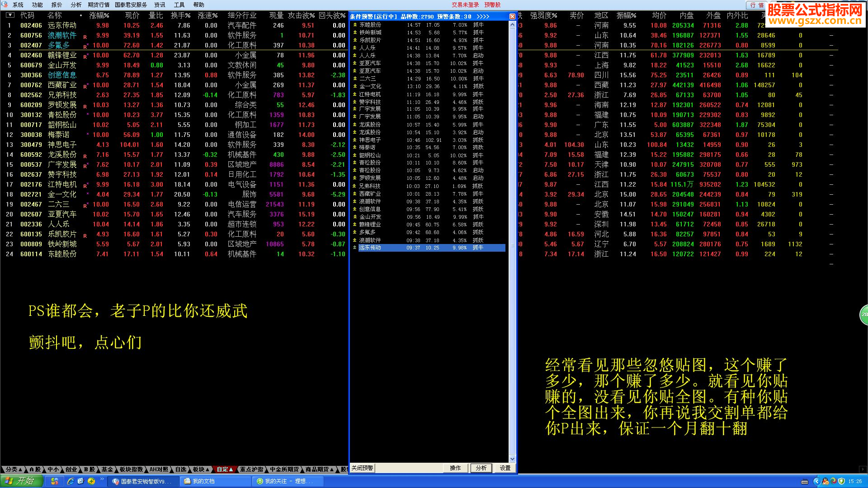Open the 期货行情 menu

coord(99,5)
